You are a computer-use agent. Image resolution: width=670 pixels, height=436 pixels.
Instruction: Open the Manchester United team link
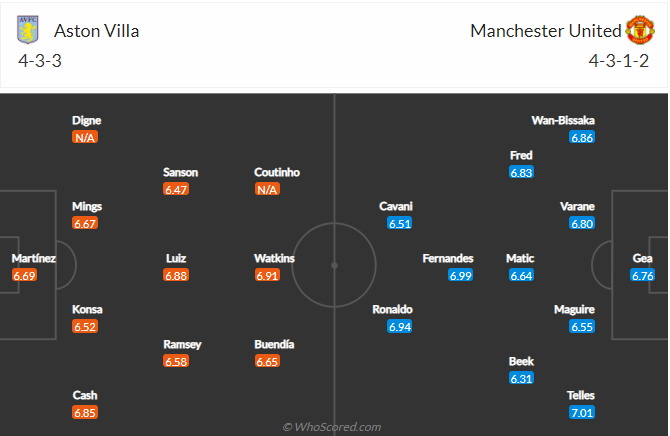click(545, 31)
